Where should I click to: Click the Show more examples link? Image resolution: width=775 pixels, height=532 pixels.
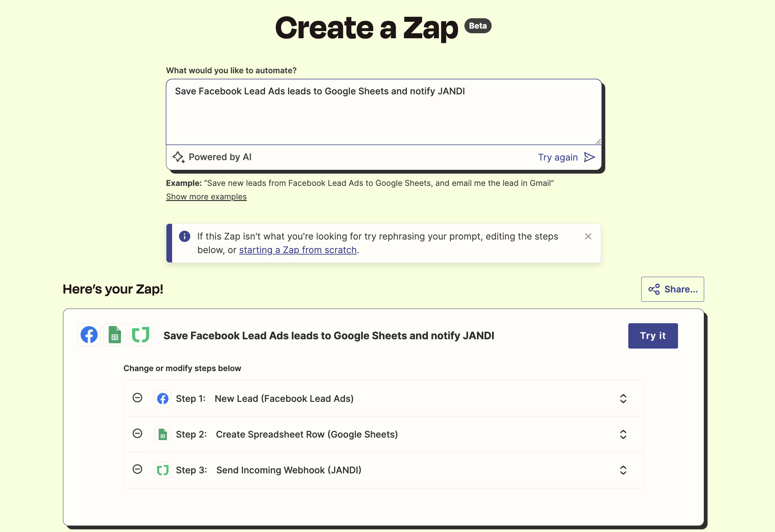coord(206,197)
